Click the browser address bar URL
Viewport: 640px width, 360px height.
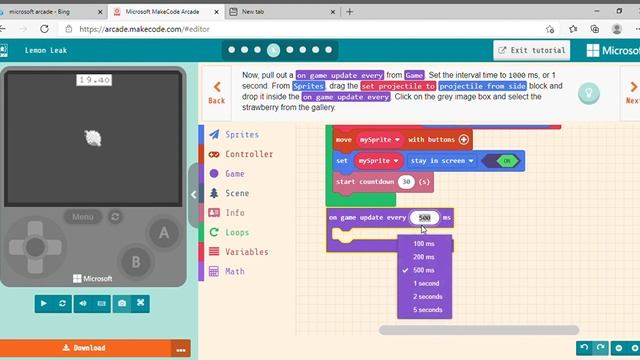[x=144, y=29]
